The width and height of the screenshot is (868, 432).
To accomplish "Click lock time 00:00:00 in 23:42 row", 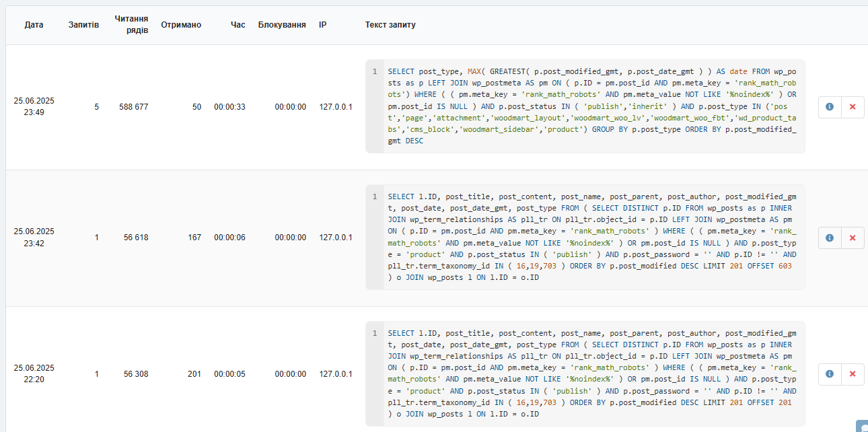I will click(x=290, y=238).
